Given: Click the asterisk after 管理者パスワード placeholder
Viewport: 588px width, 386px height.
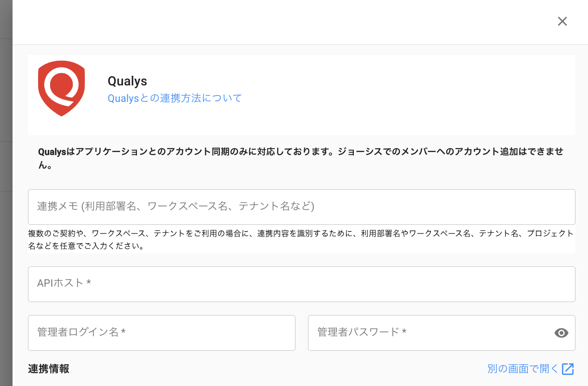Looking at the screenshot, I should (x=404, y=332).
